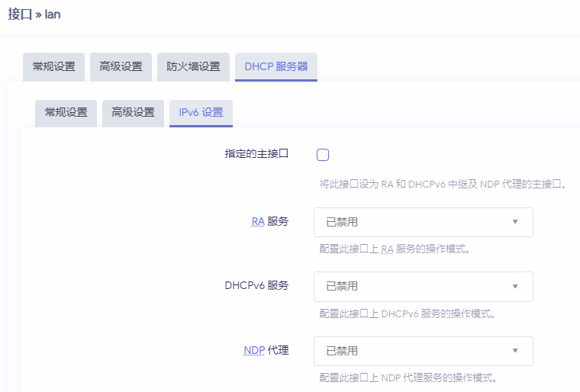Click the arrow icon in NDP 代理 select
This screenshot has height=392, width=580.
(515, 351)
